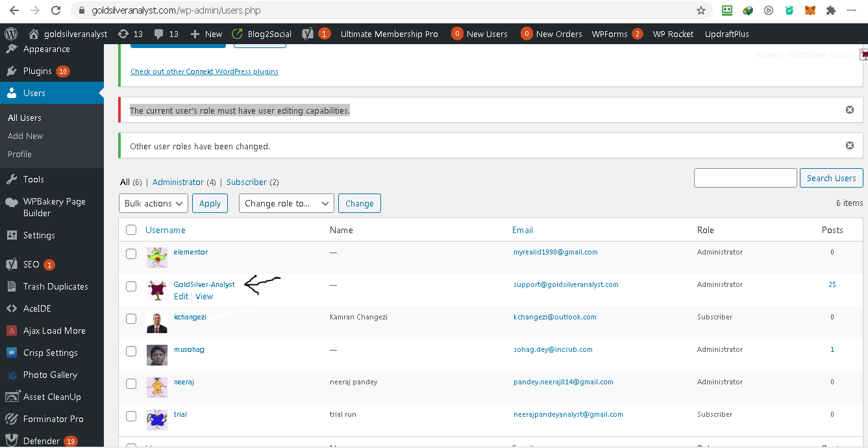The height and width of the screenshot is (448, 868).
Task: Dismiss the user editing capabilities error notice
Action: pyautogui.click(x=849, y=110)
